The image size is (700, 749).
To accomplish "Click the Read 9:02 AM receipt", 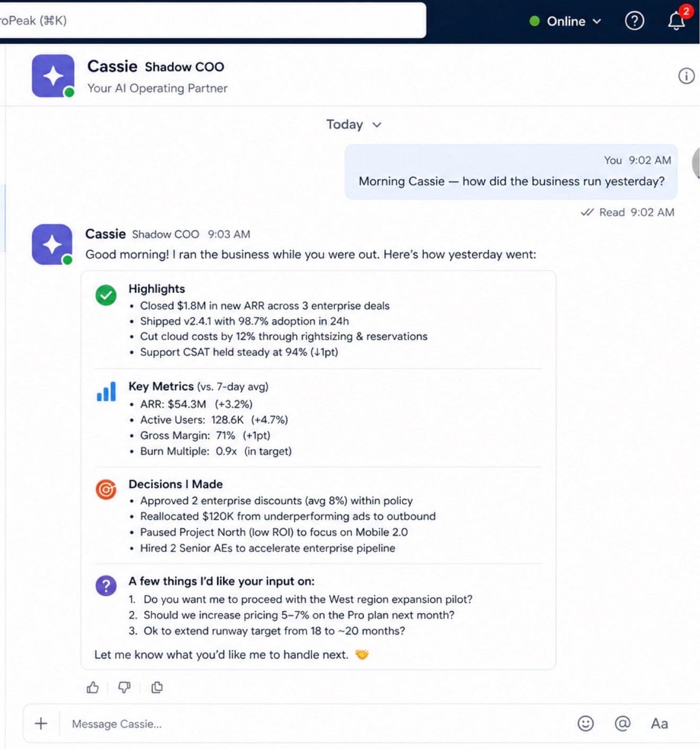I will pos(627,212).
